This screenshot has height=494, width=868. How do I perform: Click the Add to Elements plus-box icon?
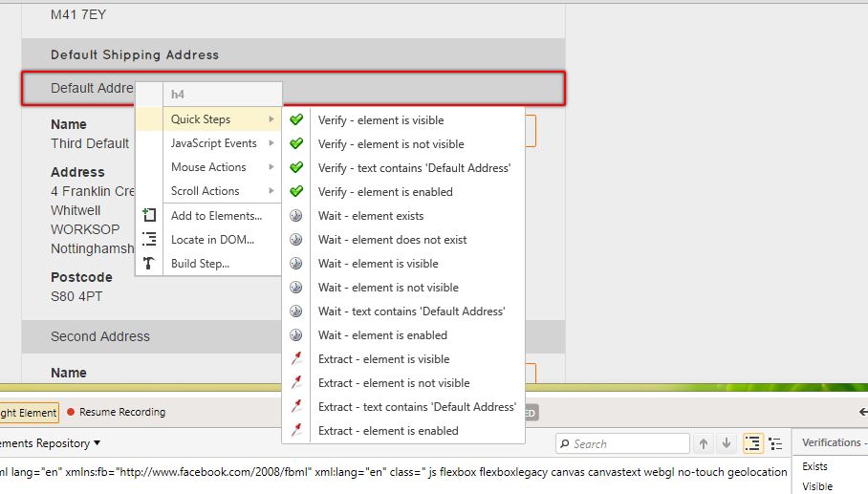[x=149, y=216]
